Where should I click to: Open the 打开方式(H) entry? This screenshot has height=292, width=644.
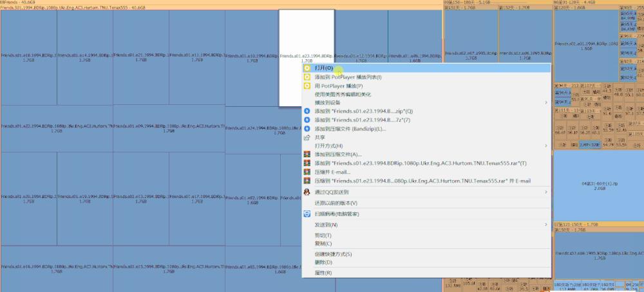pyautogui.click(x=426, y=145)
